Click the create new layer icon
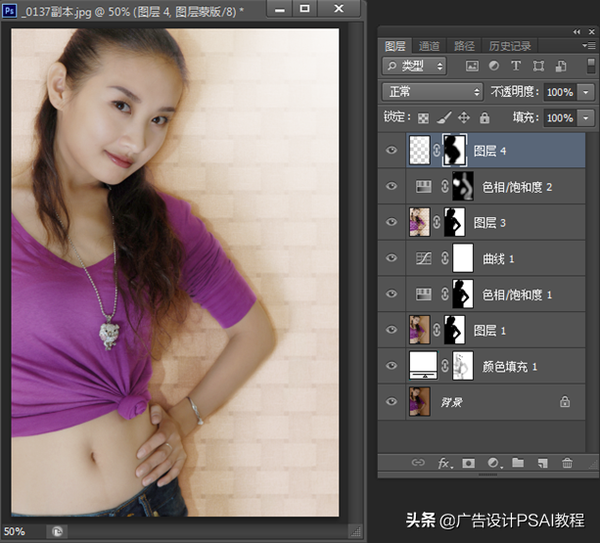The width and height of the screenshot is (600, 543). pos(543,463)
